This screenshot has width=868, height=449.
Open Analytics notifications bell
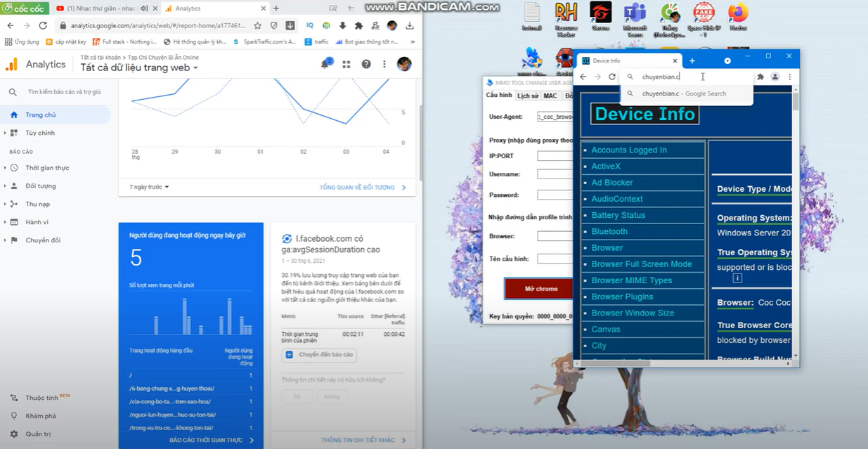[325, 64]
